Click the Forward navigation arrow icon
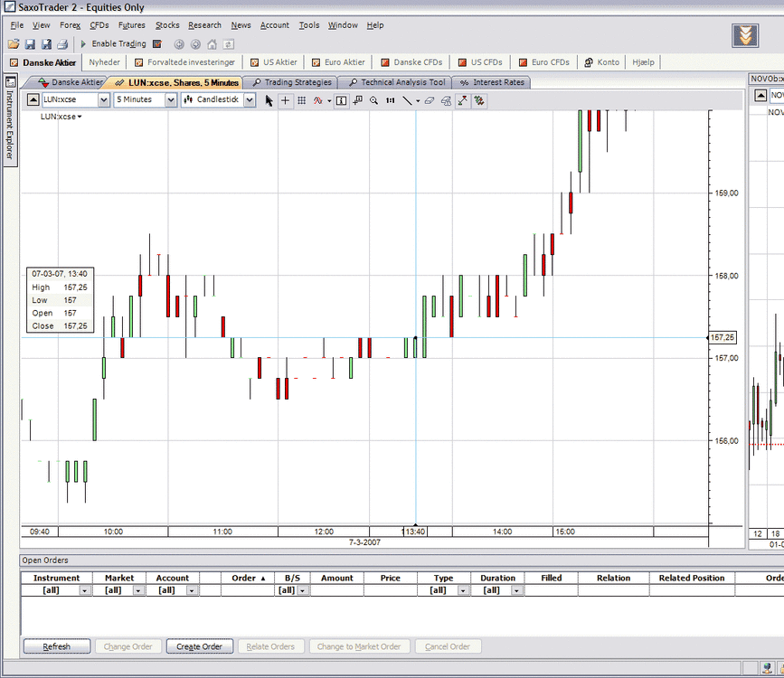Screen dimensions: 784x678 click(195, 44)
